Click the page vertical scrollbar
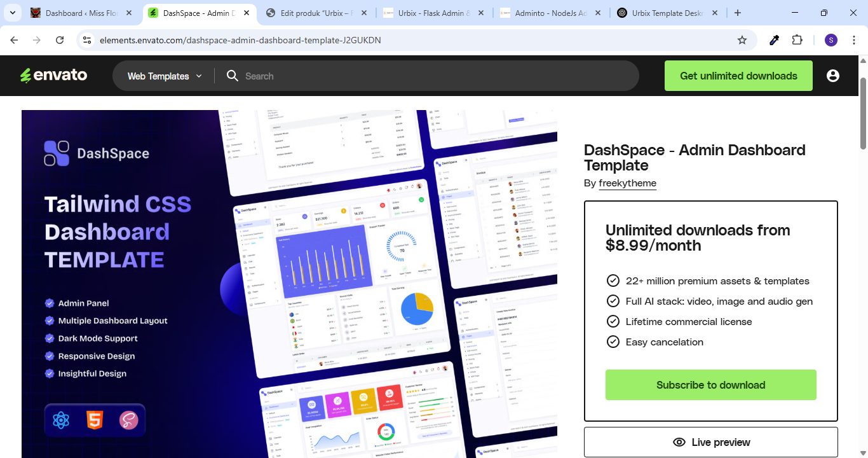The height and width of the screenshot is (458, 868). [x=863, y=114]
